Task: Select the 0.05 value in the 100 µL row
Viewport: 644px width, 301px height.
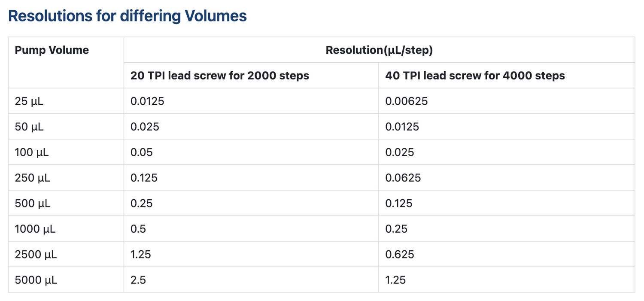Action: 141,152
